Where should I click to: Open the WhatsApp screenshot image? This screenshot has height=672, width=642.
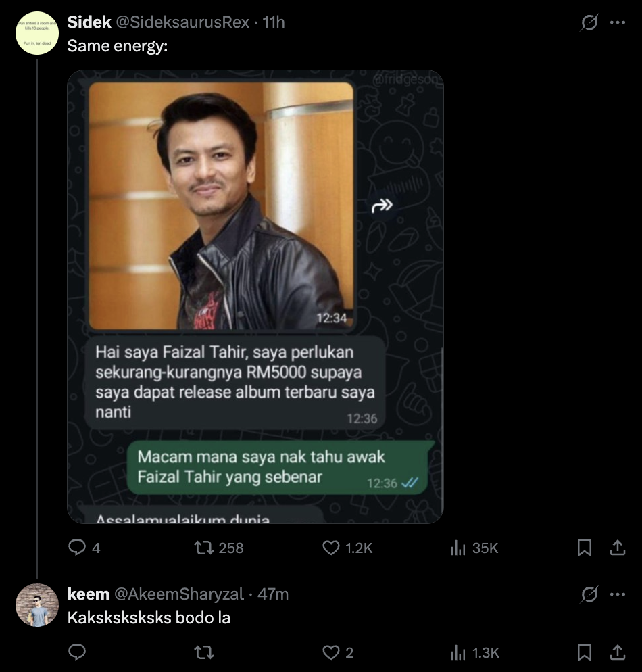tap(255, 297)
